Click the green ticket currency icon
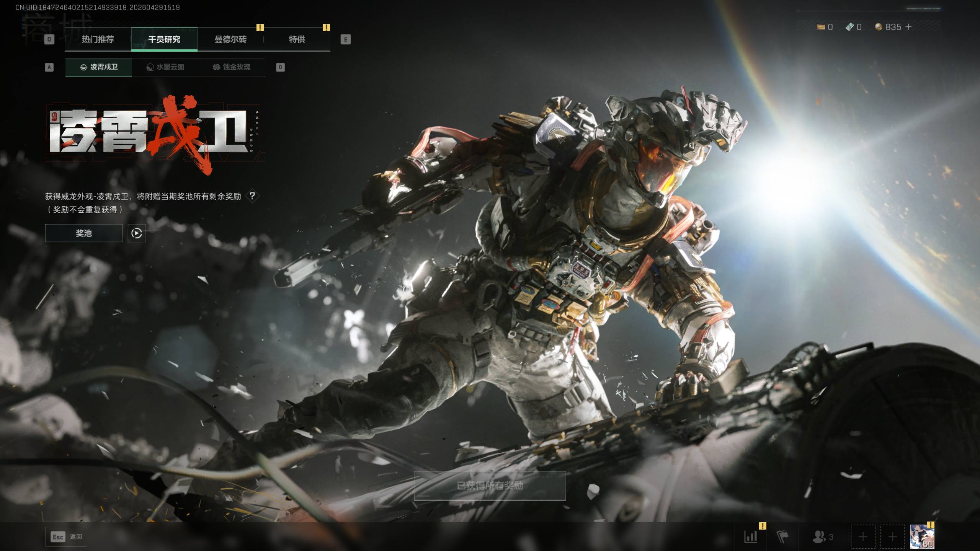The image size is (980, 551). tap(849, 27)
